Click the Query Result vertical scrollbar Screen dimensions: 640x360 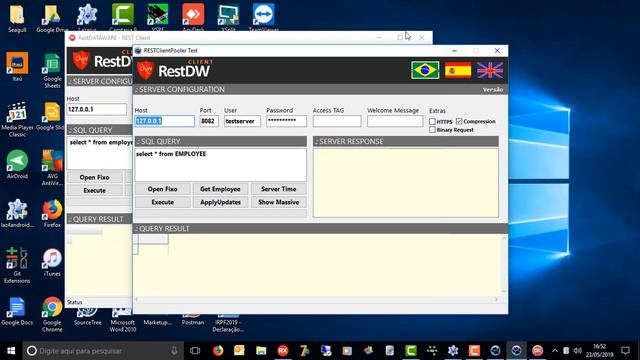(x=504, y=264)
